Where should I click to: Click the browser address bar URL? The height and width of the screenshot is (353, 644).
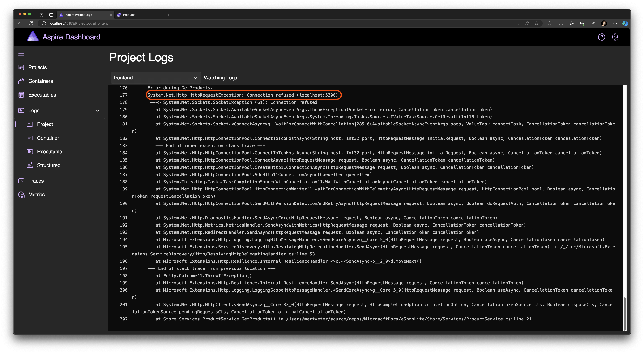pyautogui.click(x=79, y=23)
